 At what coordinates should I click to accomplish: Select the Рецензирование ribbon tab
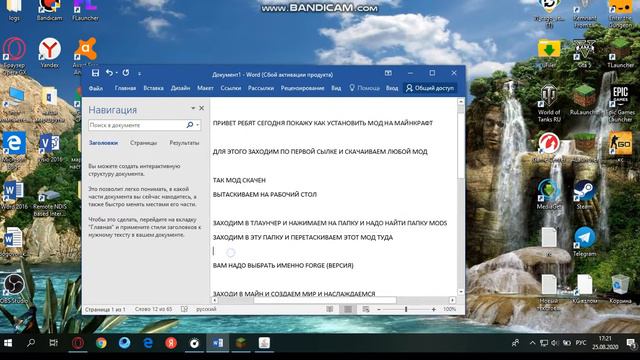point(302,88)
